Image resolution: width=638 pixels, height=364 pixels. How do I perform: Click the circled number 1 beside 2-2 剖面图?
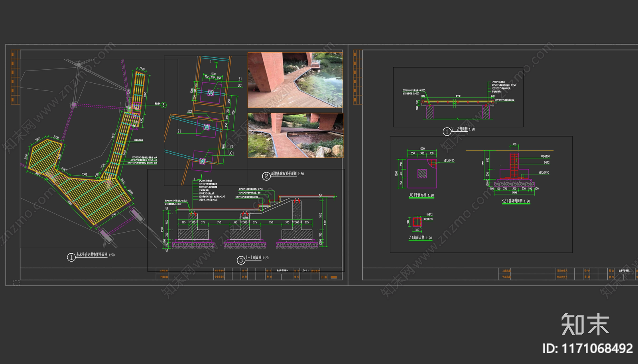tap(447, 131)
